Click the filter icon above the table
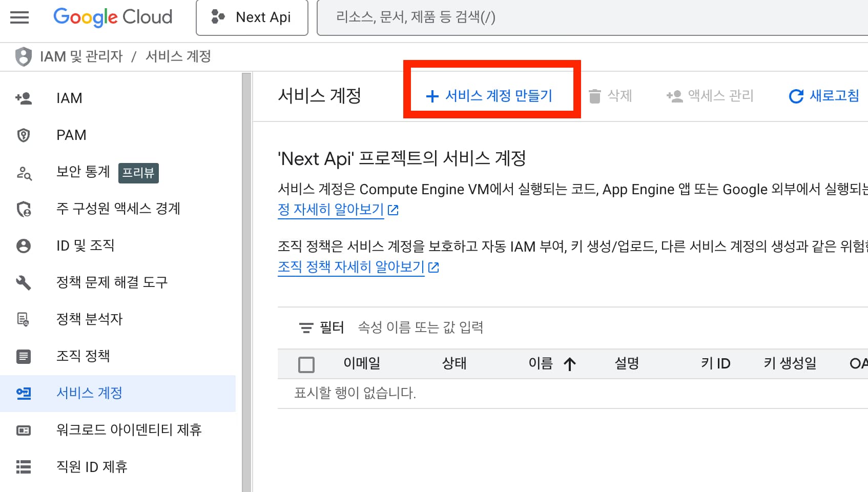 306,327
